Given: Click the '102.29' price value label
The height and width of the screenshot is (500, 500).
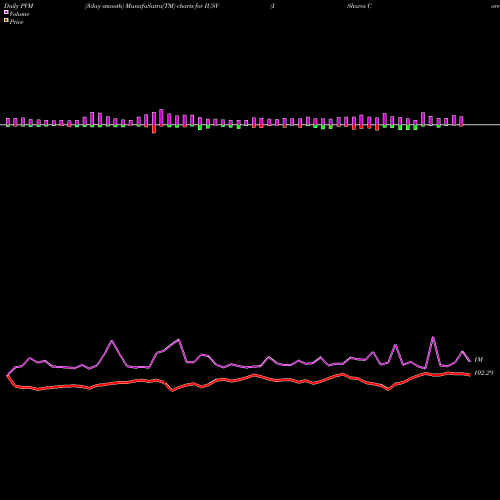Looking at the screenshot, I should coord(483,373).
